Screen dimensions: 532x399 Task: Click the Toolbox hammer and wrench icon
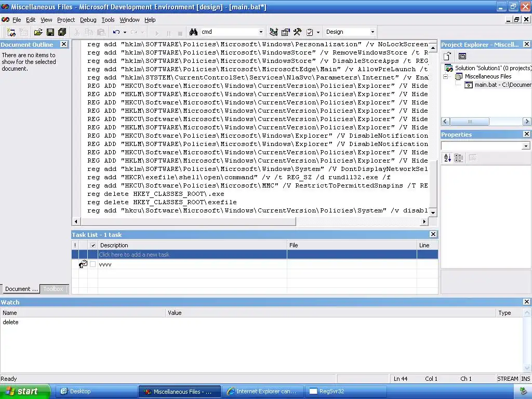click(x=298, y=32)
